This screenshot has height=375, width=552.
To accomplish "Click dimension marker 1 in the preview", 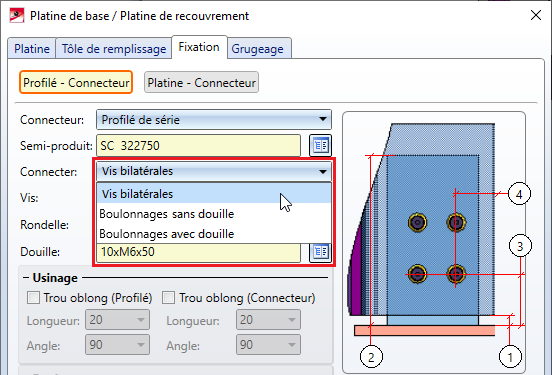I will tap(510, 357).
